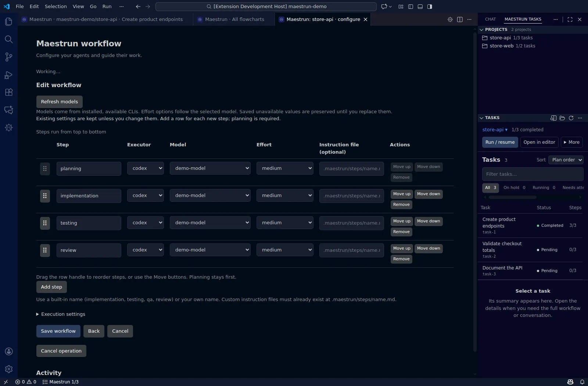Click the Maestrun icon in editor title actions

pos(450,19)
